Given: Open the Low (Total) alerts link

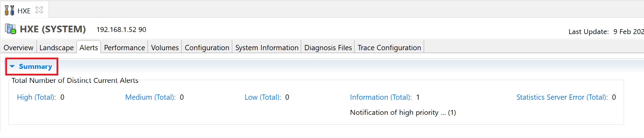Looking at the screenshot, I should pos(263,97).
